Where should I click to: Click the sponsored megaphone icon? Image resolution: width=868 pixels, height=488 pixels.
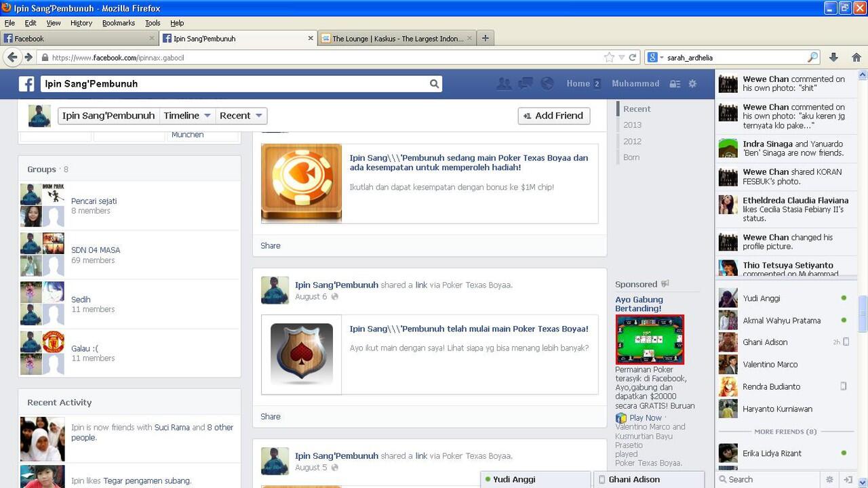click(665, 284)
